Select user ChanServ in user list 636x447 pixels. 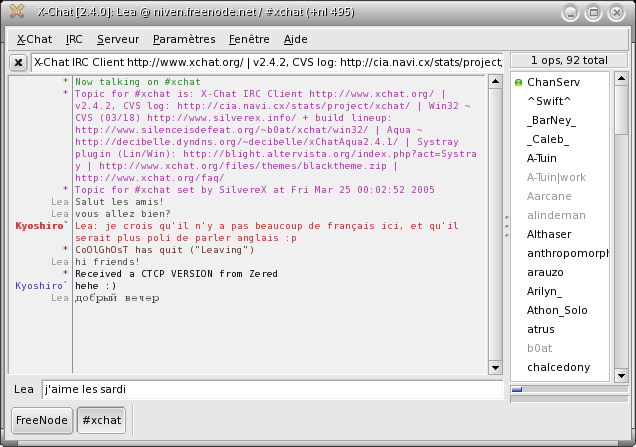(553, 82)
